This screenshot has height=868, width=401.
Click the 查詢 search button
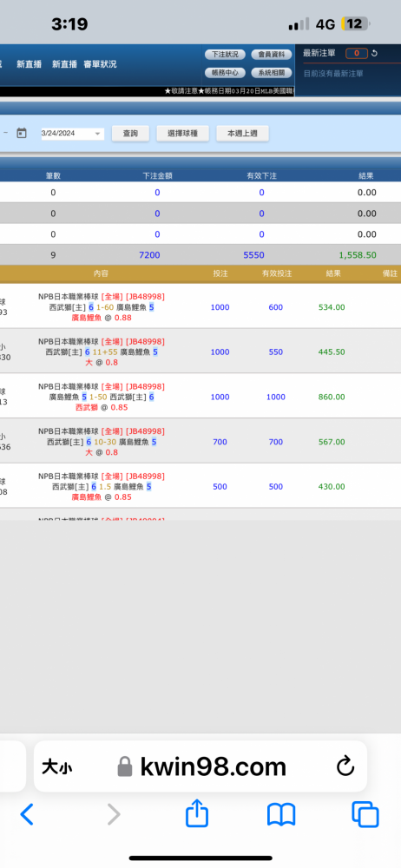tap(130, 134)
